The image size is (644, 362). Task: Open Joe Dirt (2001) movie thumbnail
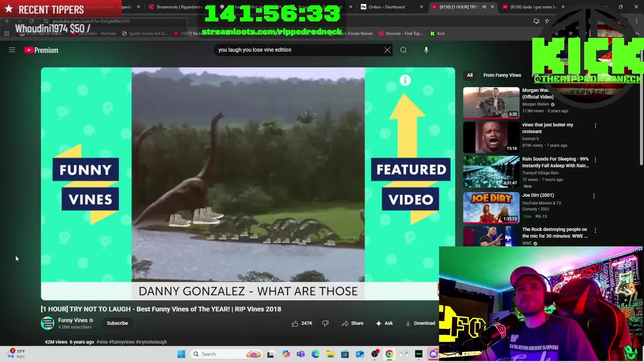pos(491,207)
